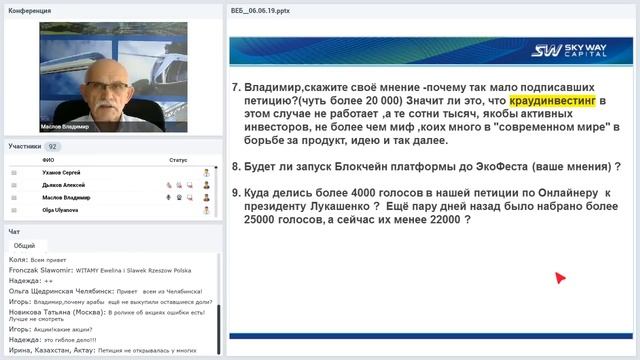Click Надежда's message это гиблое дело!!!
Viewport: 640px width, 360px height.
pos(53,340)
